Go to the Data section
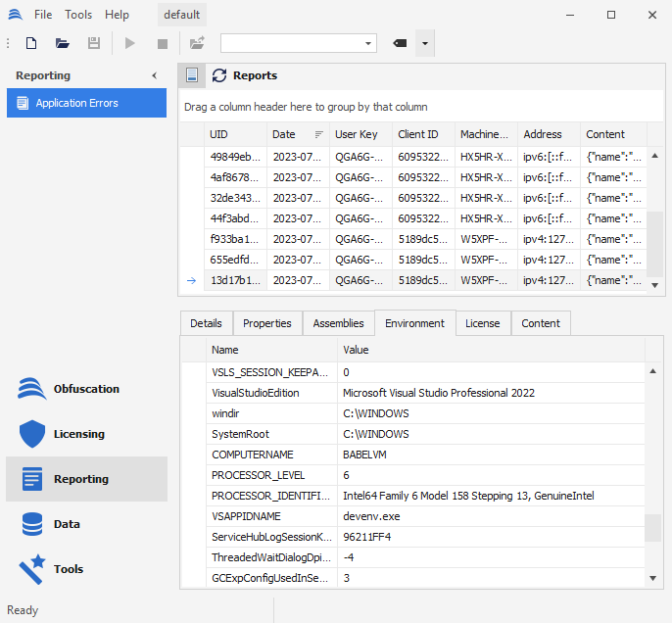Viewport: 672px width, 623px height. tap(67, 524)
